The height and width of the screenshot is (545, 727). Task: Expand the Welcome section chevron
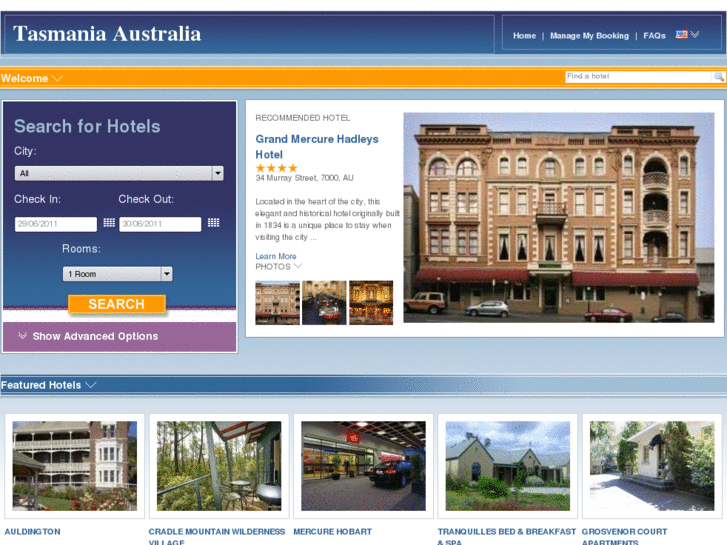pyautogui.click(x=57, y=78)
